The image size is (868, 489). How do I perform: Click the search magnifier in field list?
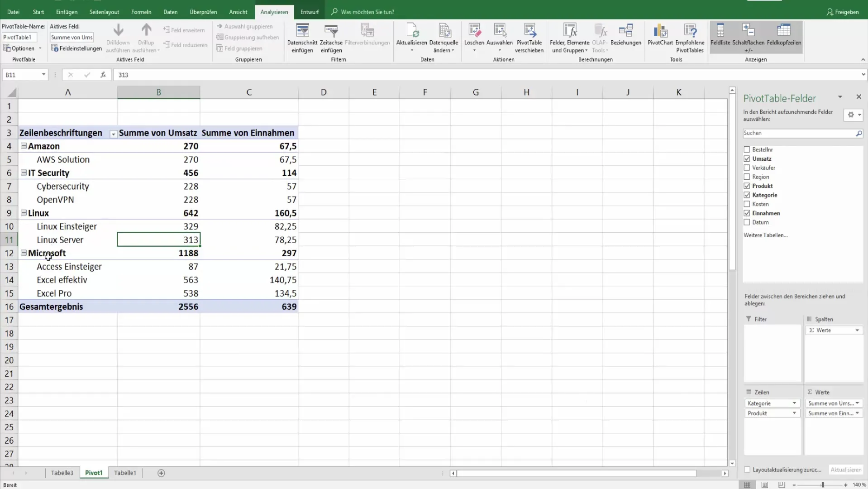pos(859,133)
